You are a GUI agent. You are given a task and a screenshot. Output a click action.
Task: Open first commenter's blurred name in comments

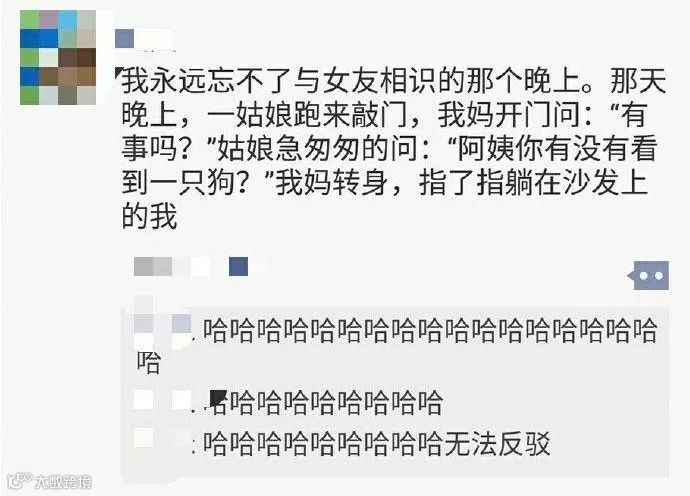[163, 325]
